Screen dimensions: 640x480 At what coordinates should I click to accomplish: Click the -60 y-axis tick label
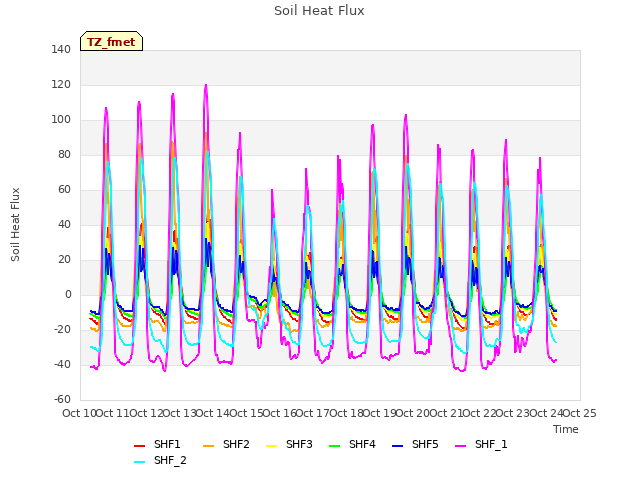[62, 399]
